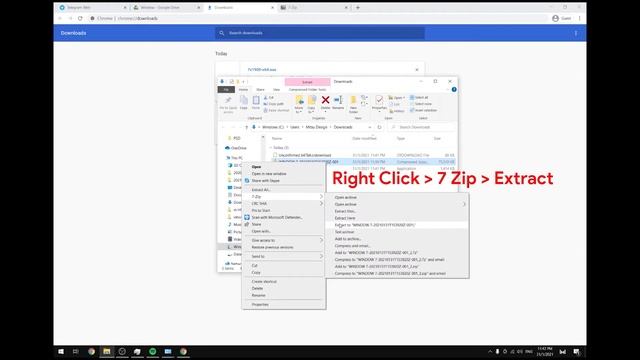
Task: Open the Move to dropdown in ribbon
Action: (299, 110)
